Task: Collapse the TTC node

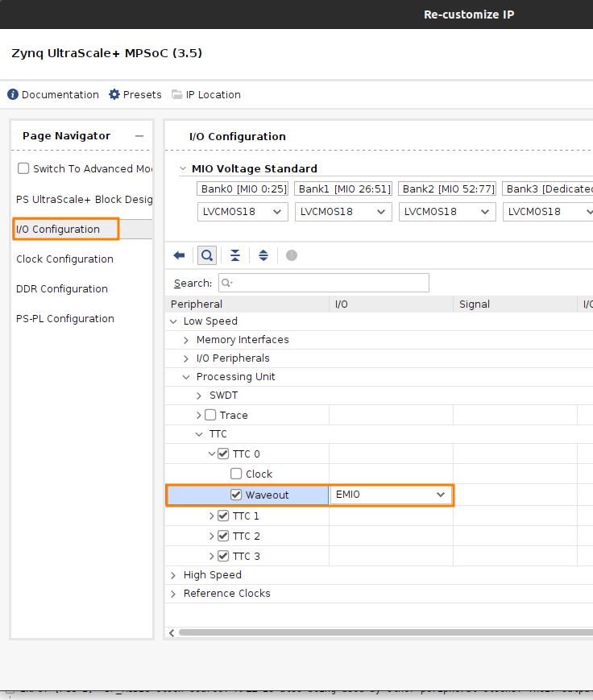Action: [199, 433]
